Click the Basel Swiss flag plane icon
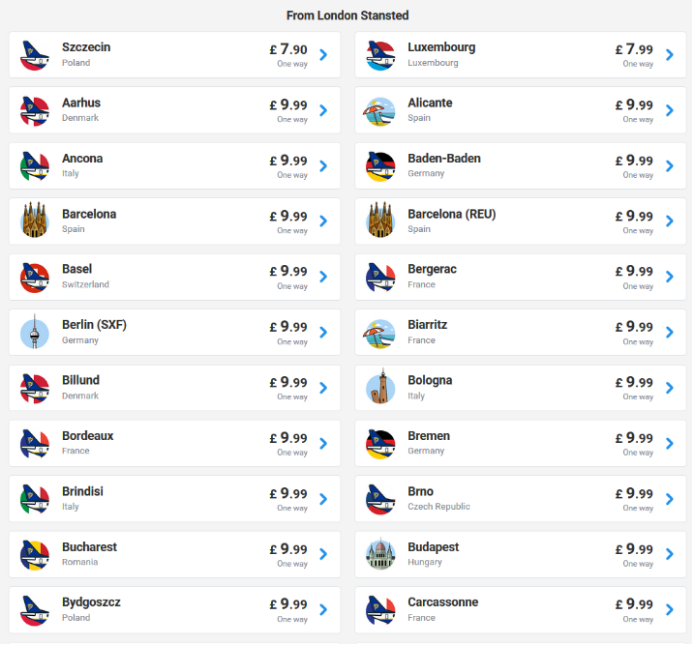 [34, 278]
